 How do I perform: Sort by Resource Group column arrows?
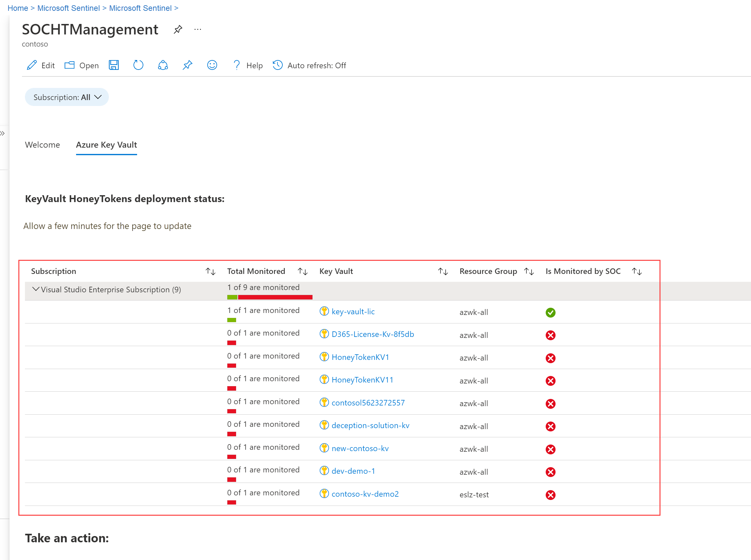coord(529,271)
